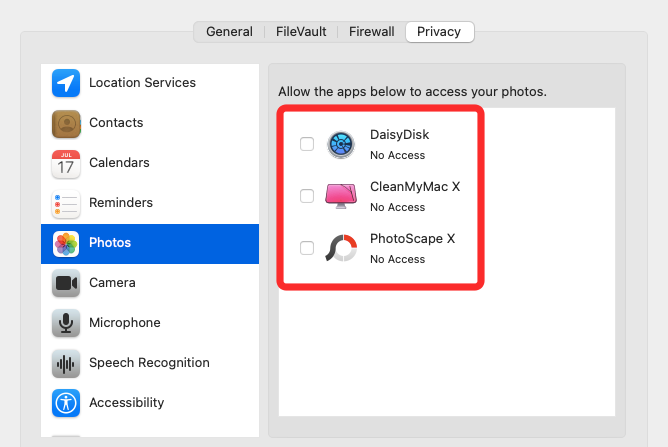The width and height of the screenshot is (668, 447).
Task: Go to the Firewall tab
Action: pyautogui.click(x=371, y=32)
